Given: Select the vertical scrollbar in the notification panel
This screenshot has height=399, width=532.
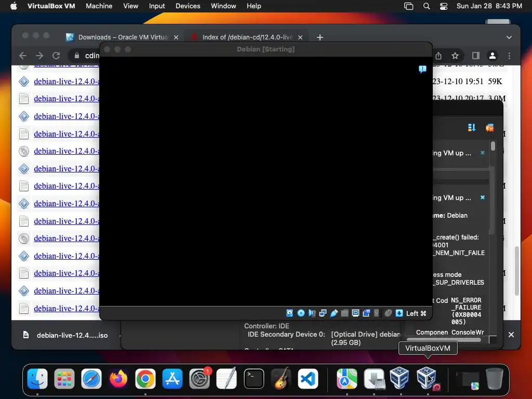Looking at the screenshot, I should pyautogui.click(x=493, y=146).
